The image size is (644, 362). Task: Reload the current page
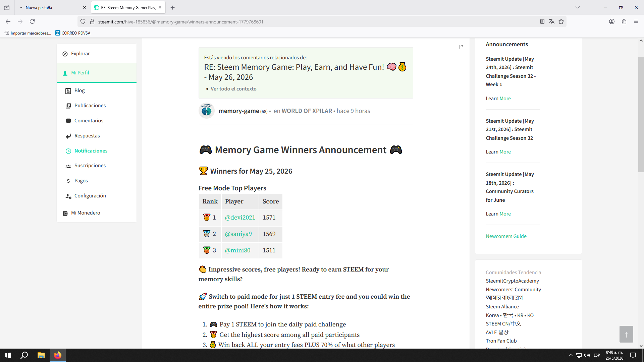point(32,21)
